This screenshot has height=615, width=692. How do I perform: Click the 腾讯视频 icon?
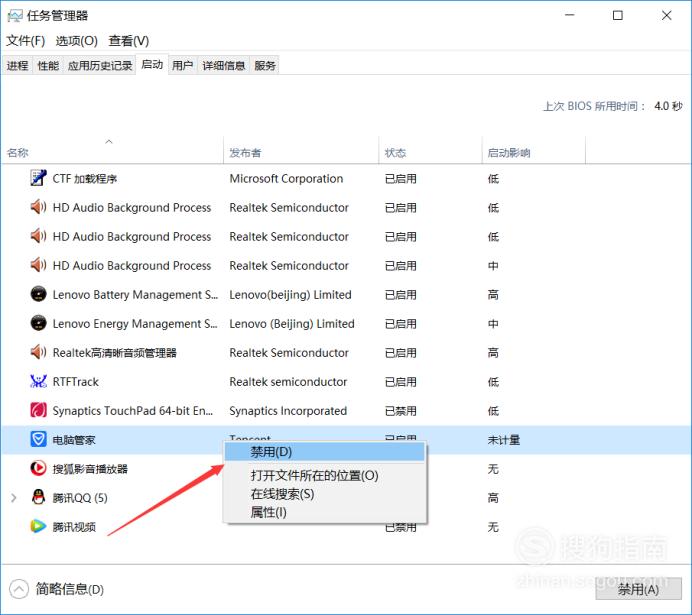click(38, 526)
